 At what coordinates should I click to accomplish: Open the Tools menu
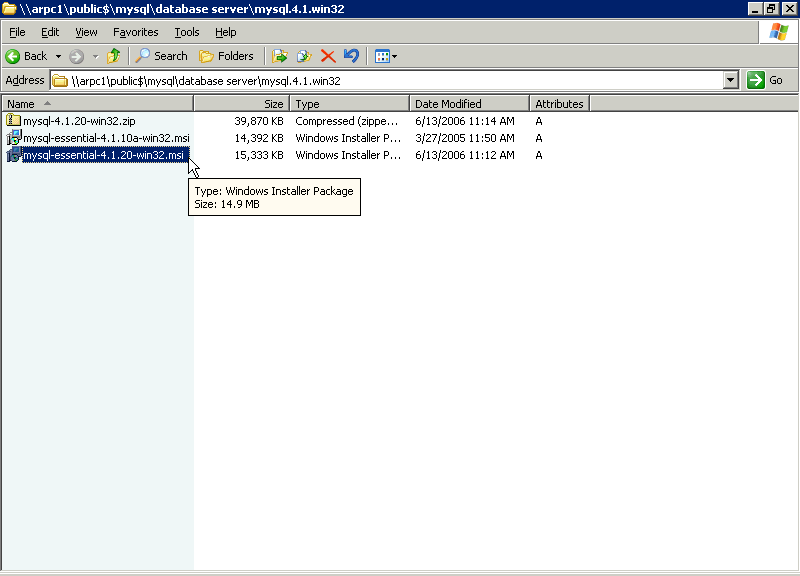tap(187, 32)
